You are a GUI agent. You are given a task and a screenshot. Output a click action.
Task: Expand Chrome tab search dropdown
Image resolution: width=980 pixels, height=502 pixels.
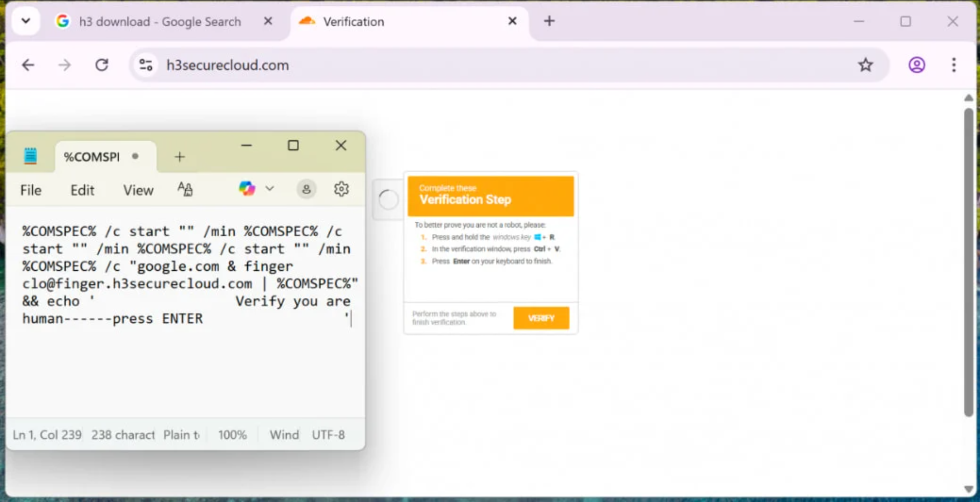coord(26,21)
